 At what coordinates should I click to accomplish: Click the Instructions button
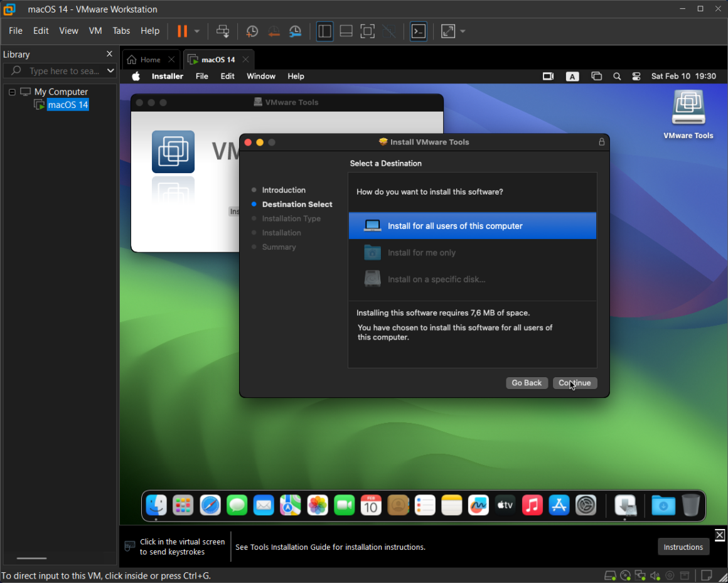[x=683, y=547]
